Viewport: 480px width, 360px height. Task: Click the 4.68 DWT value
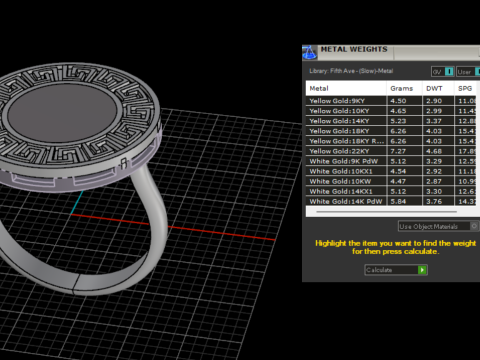tap(434, 151)
